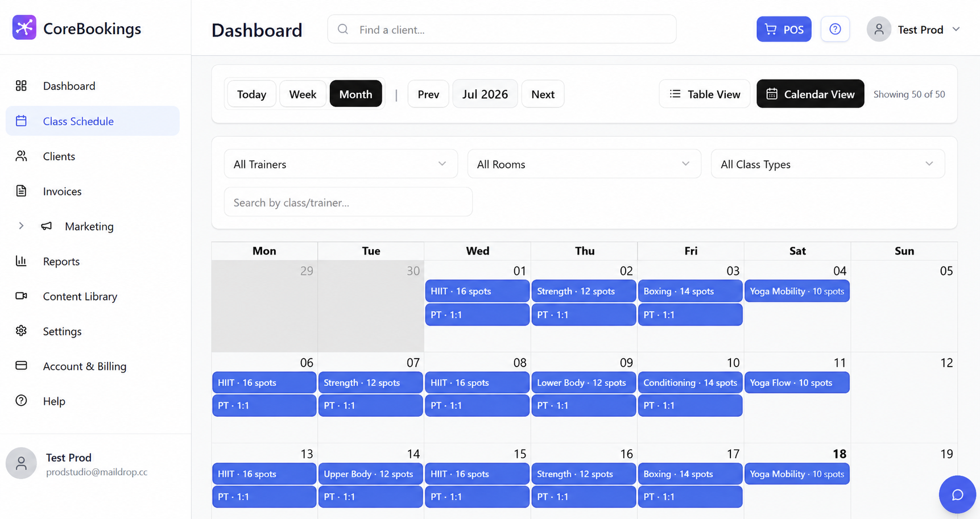Expand the Marketing submenu chevron
Screen dimensions: 980x519
point(21,226)
